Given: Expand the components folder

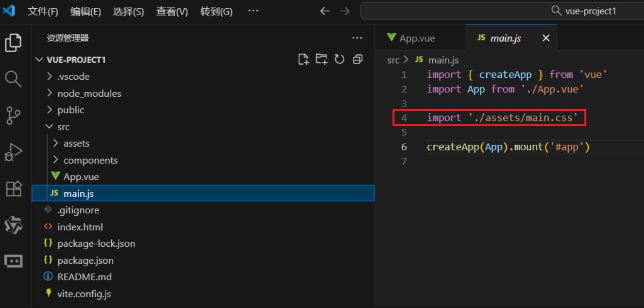Looking at the screenshot, I should [x=203, y=160].
